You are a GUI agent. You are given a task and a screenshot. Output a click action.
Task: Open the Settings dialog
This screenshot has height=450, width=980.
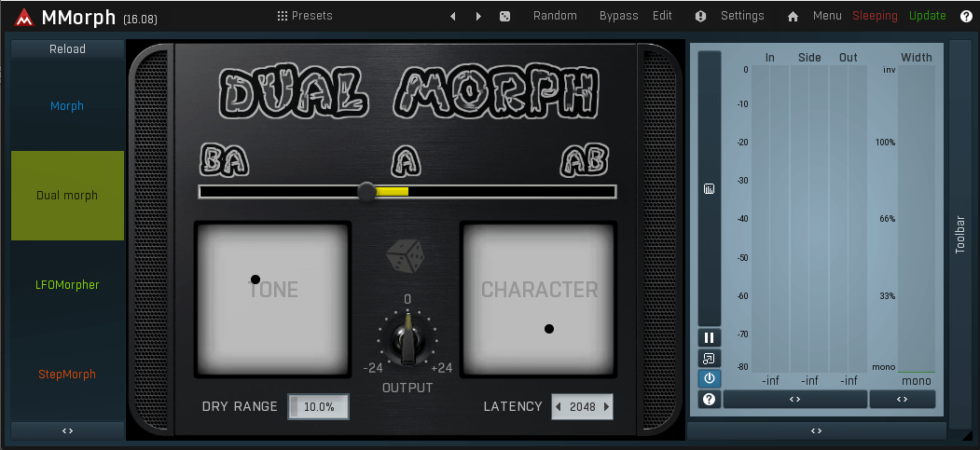click(741, 16)
